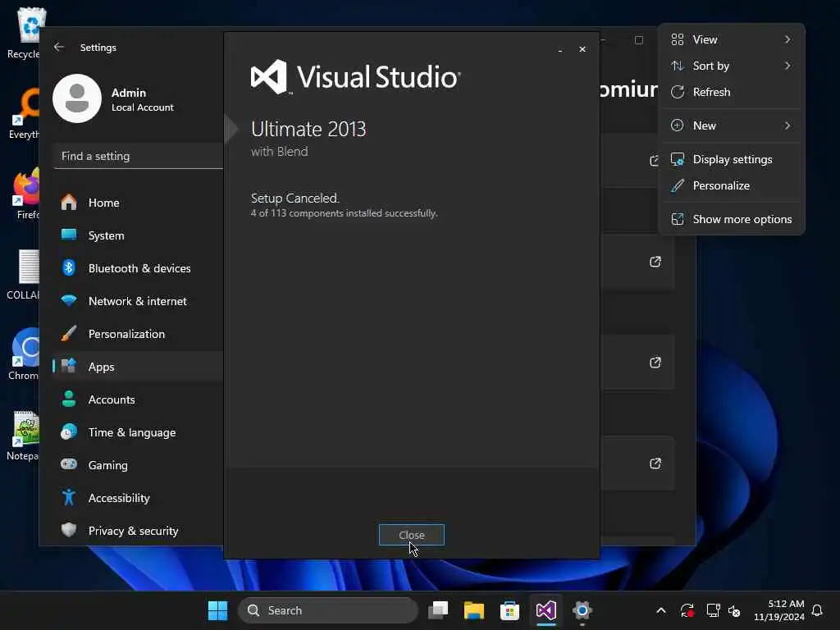Open Accessibility settings
840x630 pixels.
coord(138,498)
